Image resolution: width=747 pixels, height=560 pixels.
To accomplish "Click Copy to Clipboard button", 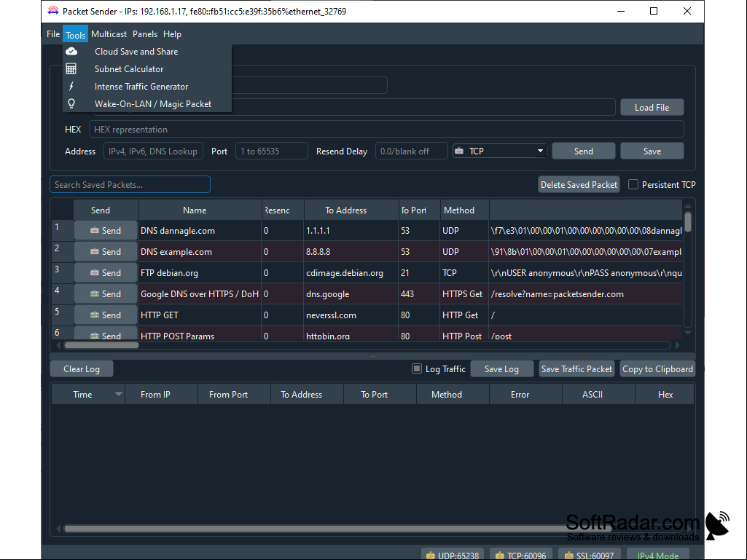I will click(x=657, y=369).
